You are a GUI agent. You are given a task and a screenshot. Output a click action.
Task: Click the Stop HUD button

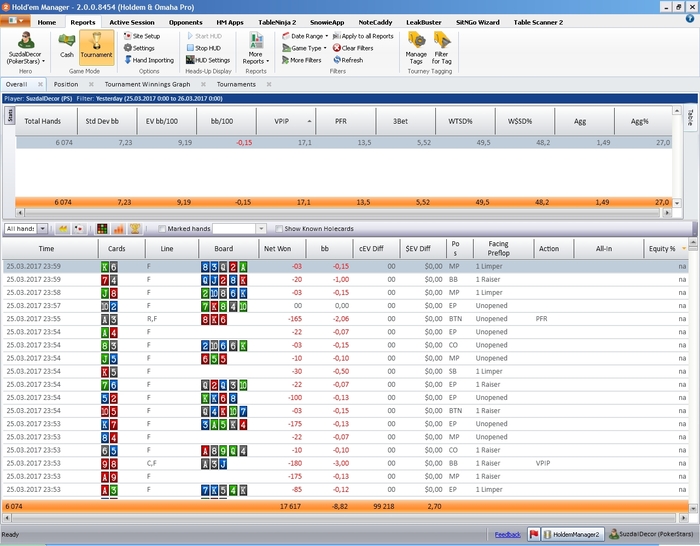(x=204, y=48)
